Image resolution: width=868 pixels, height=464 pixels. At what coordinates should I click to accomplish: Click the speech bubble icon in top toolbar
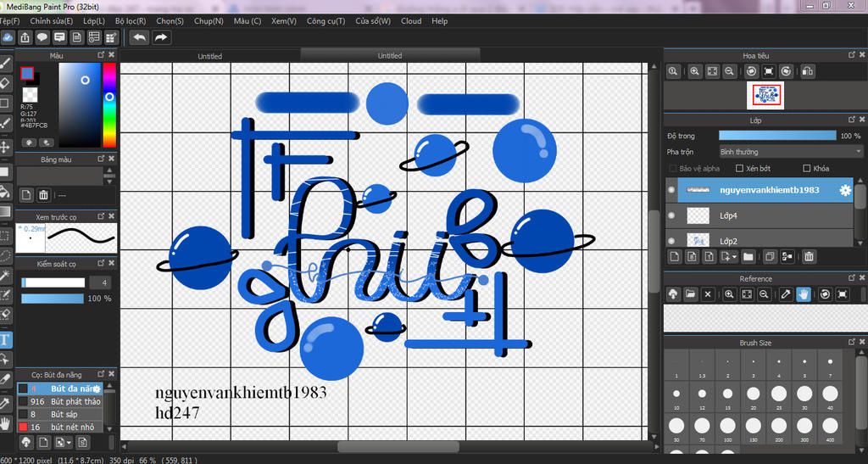click(42, 37)
